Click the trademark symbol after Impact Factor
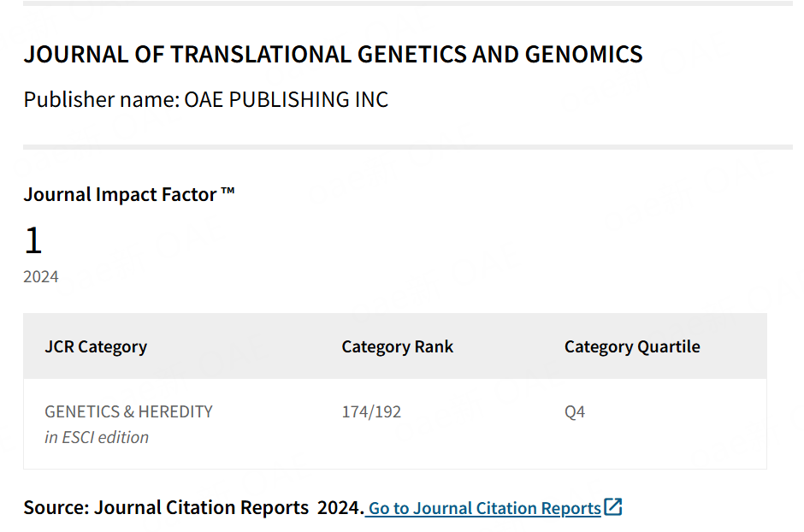The height and width of the screenshot is (532, 804). click(x=228, y=193)
